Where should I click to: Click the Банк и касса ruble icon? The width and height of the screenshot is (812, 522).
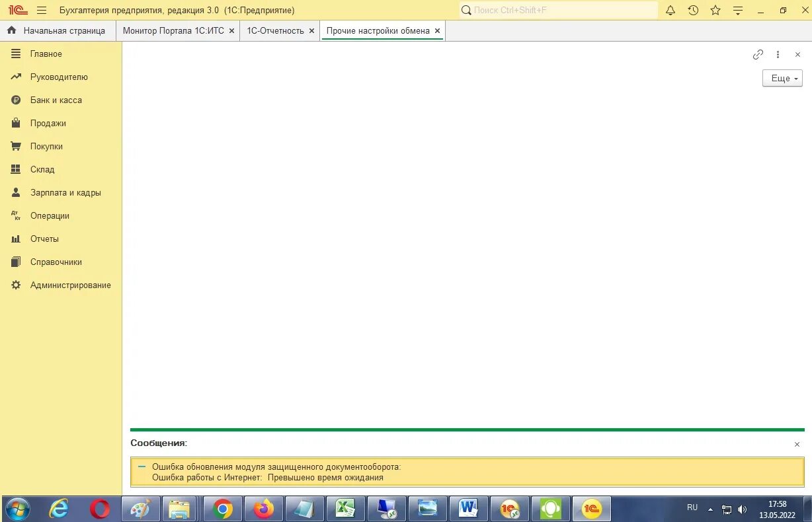[x=16, y=100]
